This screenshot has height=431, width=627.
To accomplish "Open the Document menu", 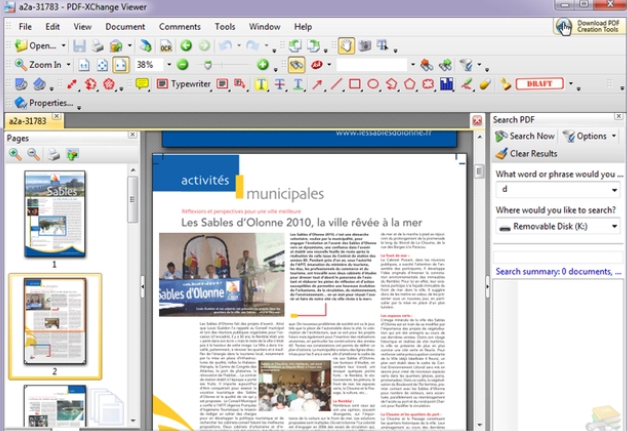I will click(x=125, y=26).
